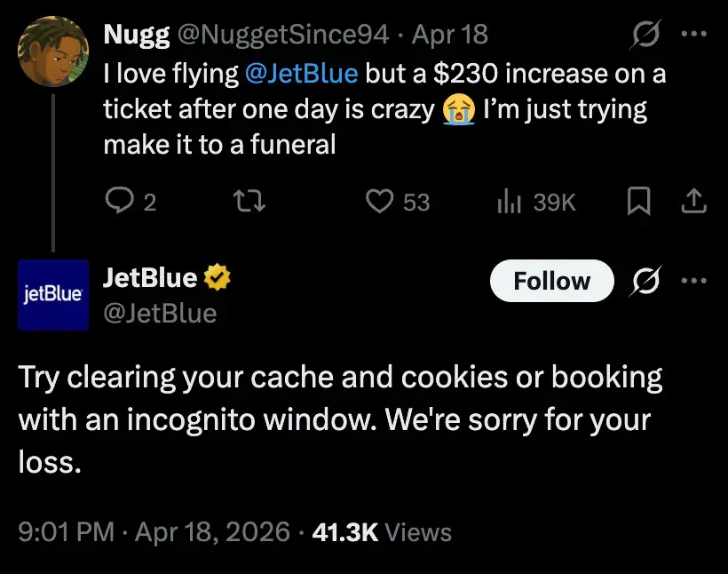Click the retweet icon to repost
728x574 pixels.
tap(249, 202)
